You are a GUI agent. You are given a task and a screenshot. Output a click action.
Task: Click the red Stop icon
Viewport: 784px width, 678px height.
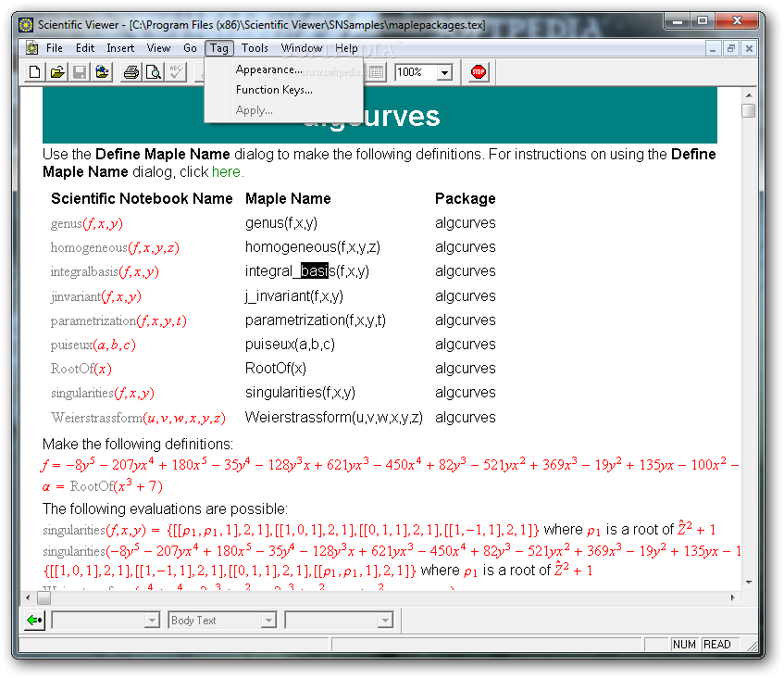click(479, 72)
